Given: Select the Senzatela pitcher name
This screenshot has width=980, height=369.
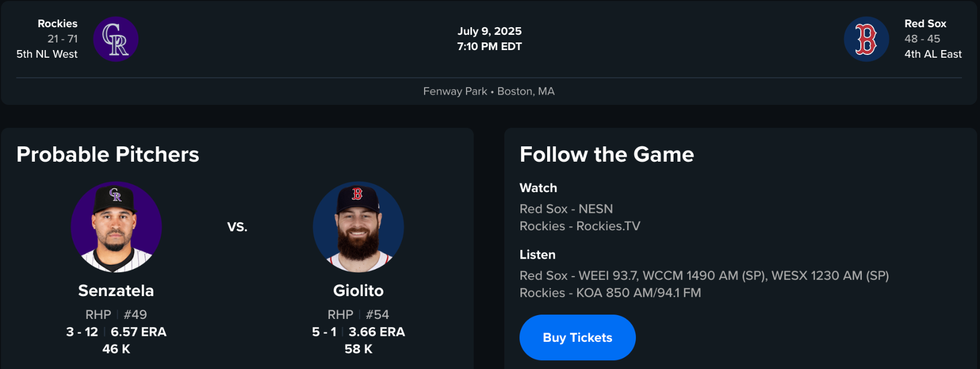Looking at the screenshot, I should 116,291.
